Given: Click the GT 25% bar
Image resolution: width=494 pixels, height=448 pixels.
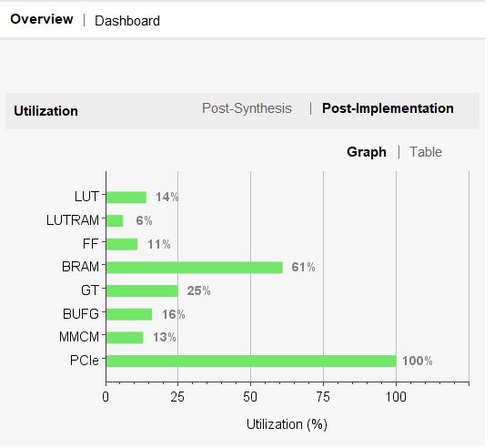Looking at the screenshot, I should (142, 291).
